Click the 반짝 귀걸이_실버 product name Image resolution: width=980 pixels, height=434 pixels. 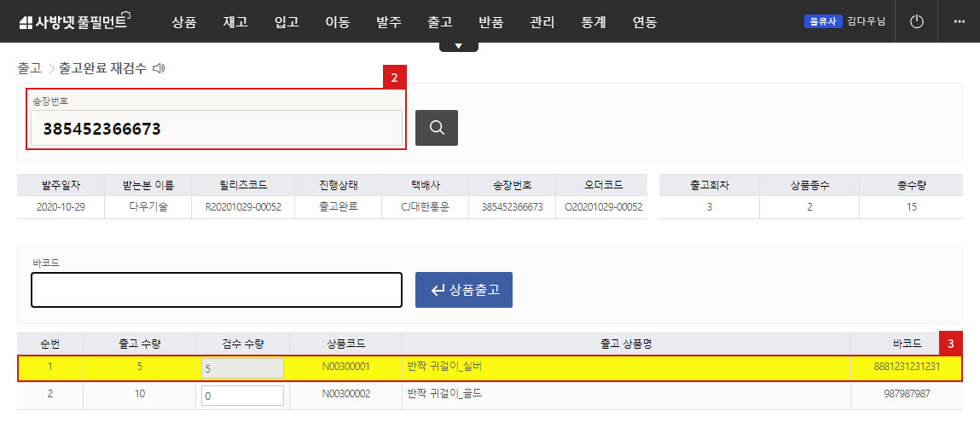[444, 367]
